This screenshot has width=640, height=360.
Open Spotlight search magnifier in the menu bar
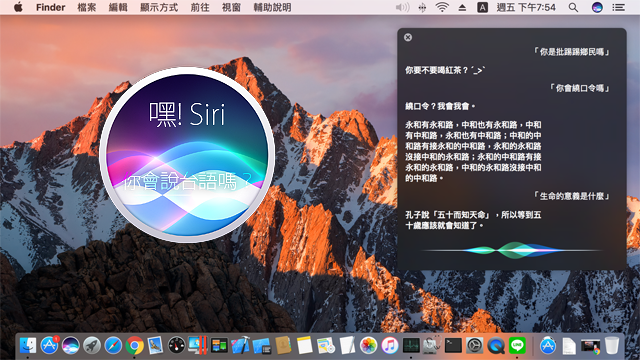pos(573,7)
